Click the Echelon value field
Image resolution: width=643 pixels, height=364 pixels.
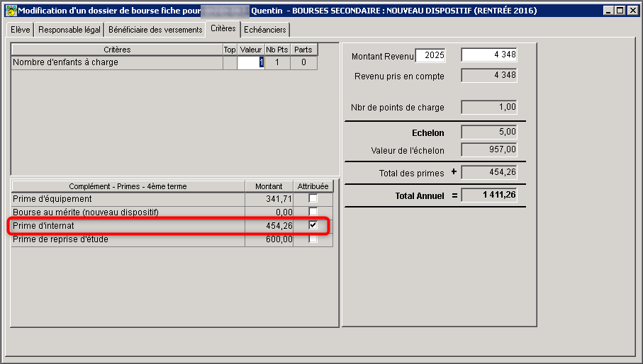[x=489, y=132]
